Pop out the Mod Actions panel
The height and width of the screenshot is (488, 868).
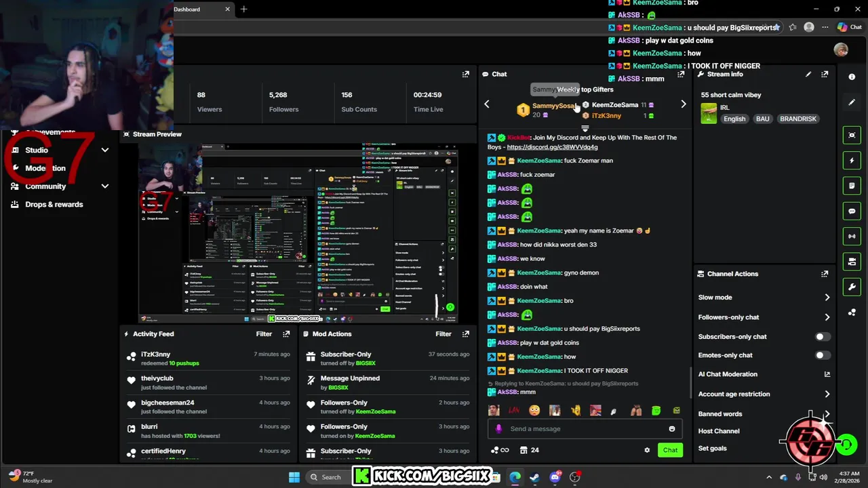pos(466,334)
